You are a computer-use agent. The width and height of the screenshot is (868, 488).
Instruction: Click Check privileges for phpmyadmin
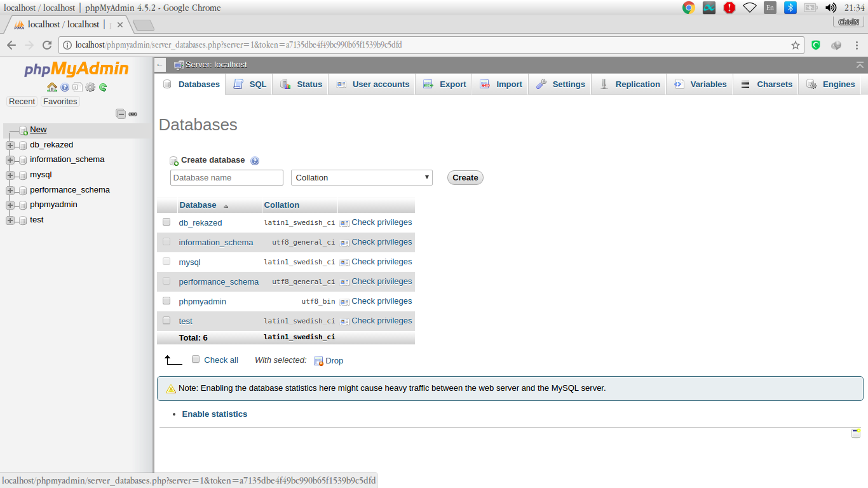click(x=382, y=301)
